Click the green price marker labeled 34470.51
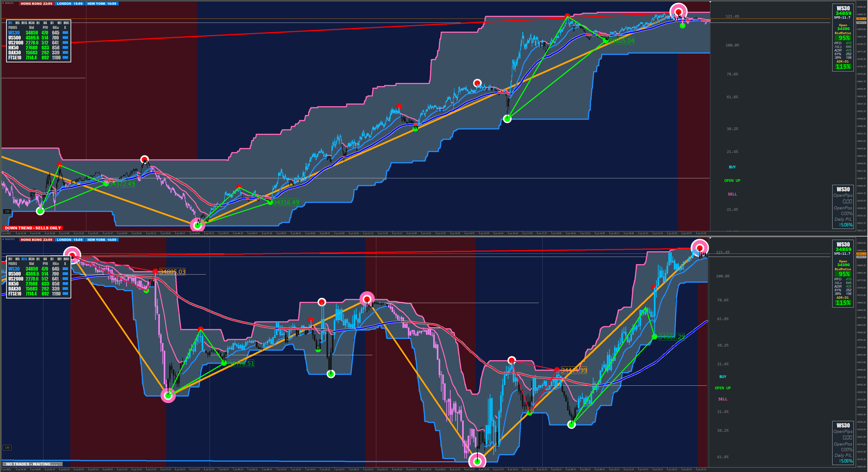 point(224,363)
